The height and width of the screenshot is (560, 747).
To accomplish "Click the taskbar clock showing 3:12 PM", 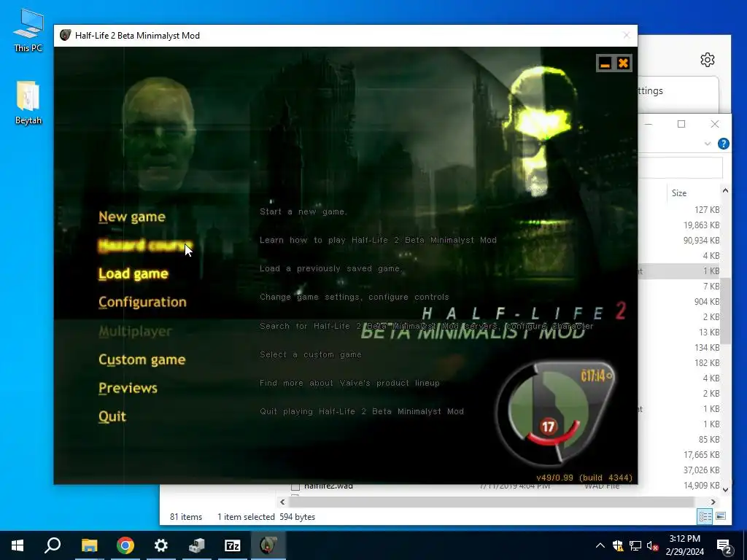I will (x=684, y=545).
